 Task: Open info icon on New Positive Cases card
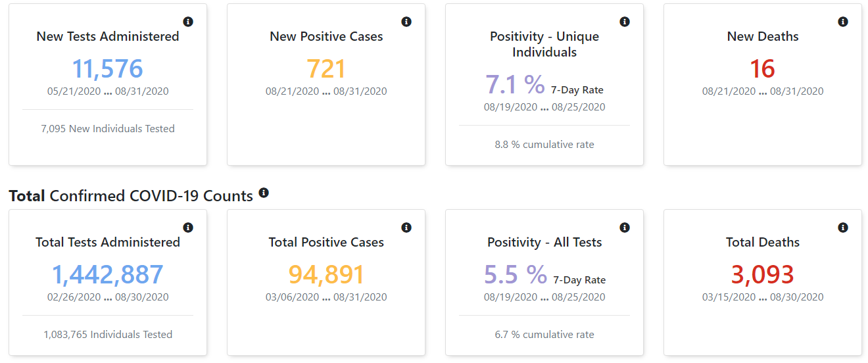point(406,22)
